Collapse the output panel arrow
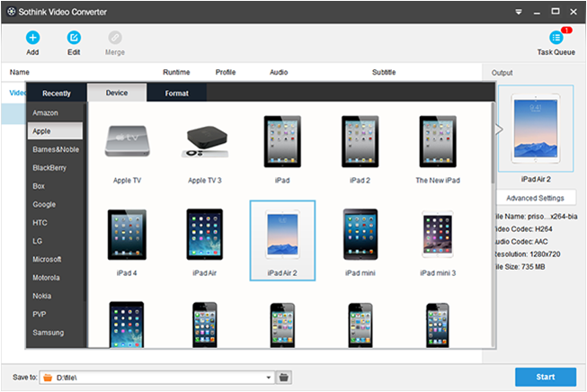The width and height of the screenshot is (587, 392). [x=499, y=129]
